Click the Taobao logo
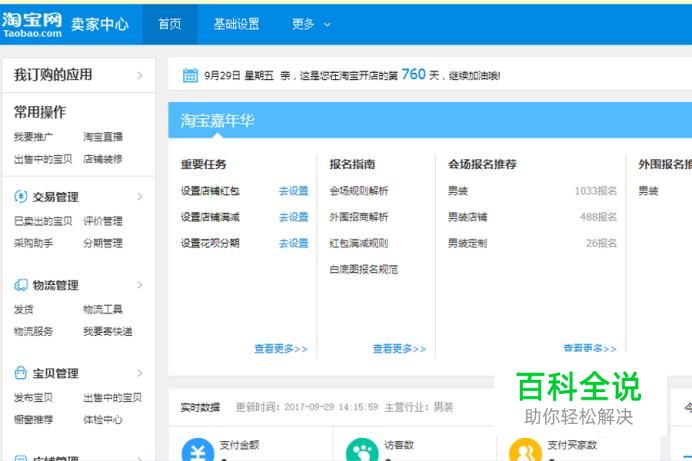 coord(32,25)
